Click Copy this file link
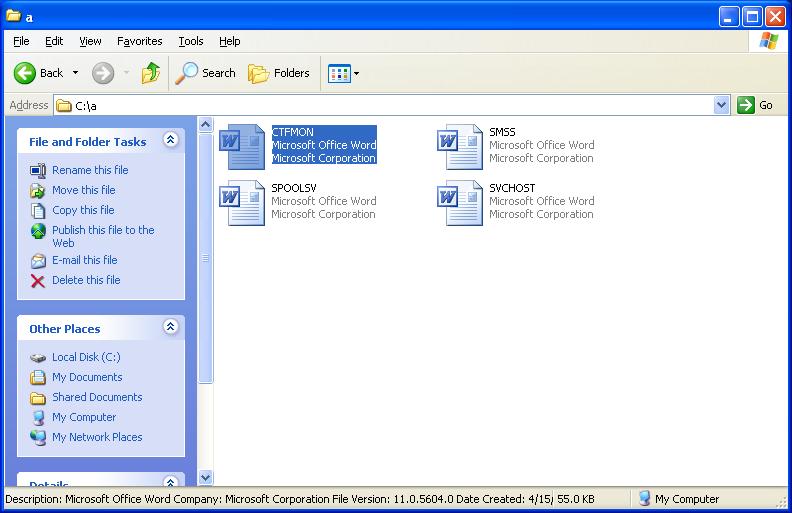 83,210
